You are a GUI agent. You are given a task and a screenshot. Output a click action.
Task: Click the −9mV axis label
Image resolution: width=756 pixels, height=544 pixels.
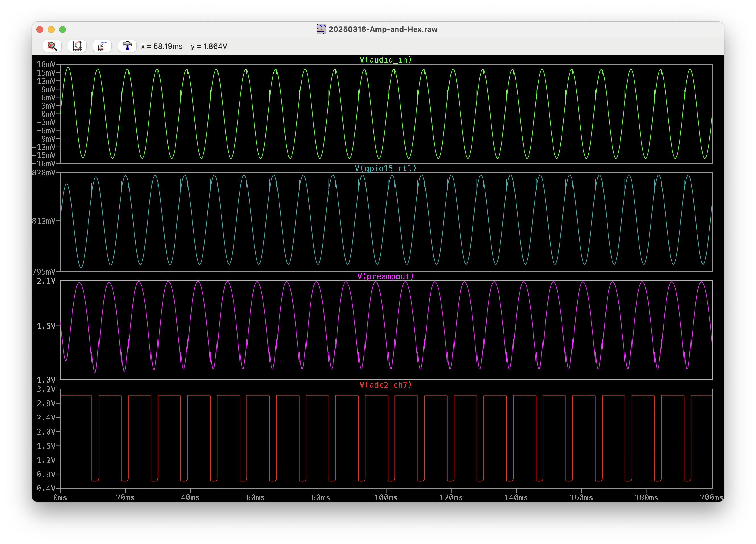tap(46, 139)
